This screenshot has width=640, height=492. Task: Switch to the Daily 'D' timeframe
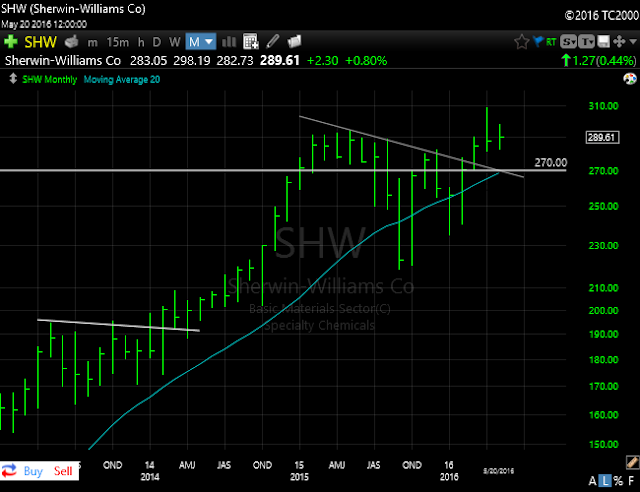[156, 42]
